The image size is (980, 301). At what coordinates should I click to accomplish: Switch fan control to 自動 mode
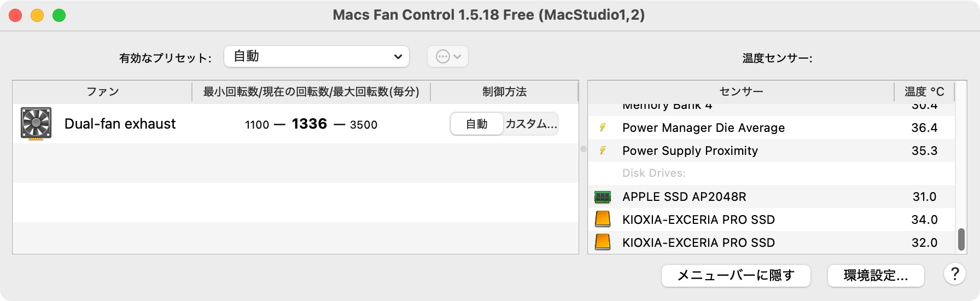tap(476, 124)
